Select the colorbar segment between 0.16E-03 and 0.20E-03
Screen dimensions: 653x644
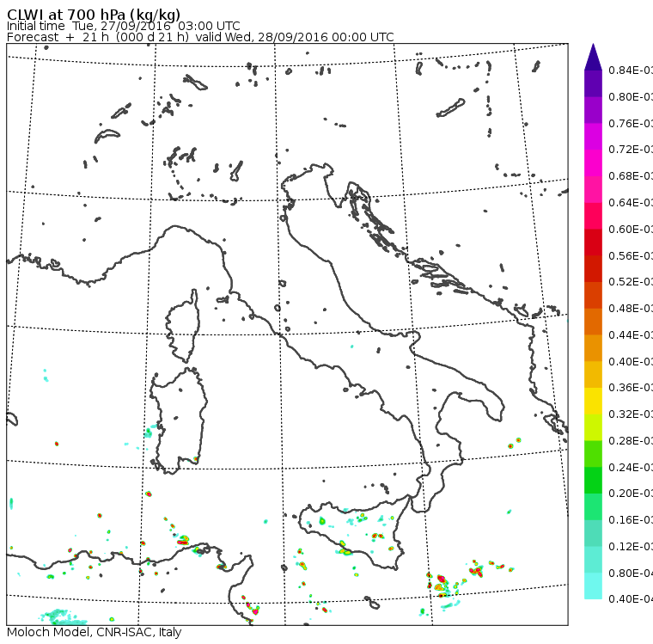click(x=593, y=507)
